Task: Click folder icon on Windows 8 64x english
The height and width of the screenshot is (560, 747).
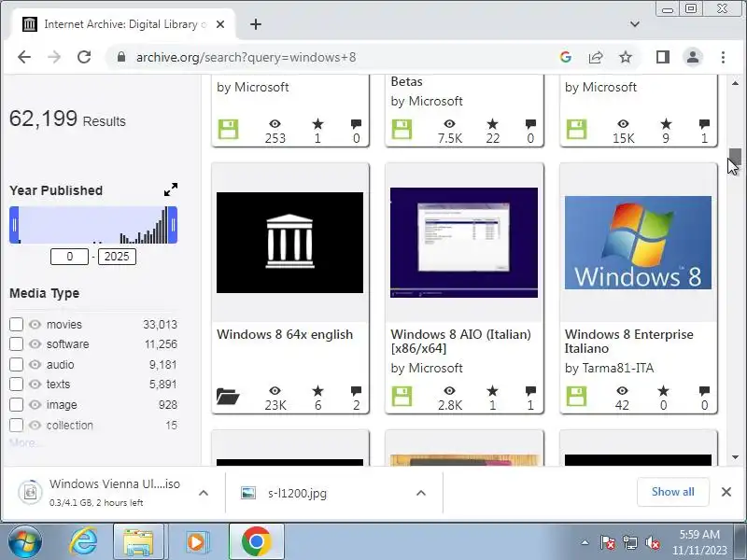Action: coord(228,396)
